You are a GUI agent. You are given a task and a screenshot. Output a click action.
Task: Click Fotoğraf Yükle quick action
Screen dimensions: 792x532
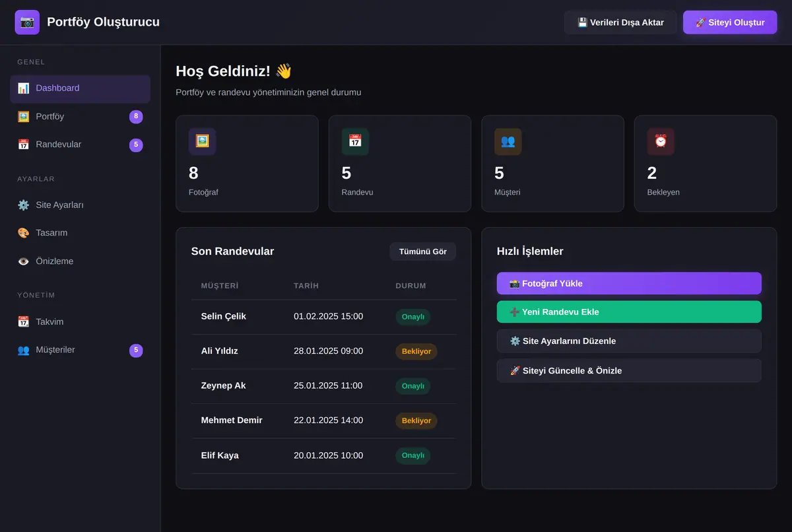[x=629, y=283]
